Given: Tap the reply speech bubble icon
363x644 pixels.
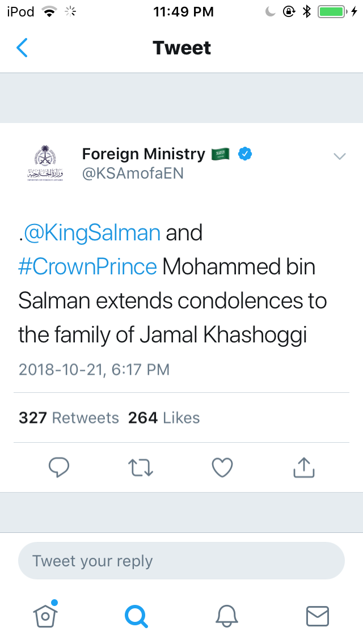Looking at the screenshot, I should click(x=59, y=467).
